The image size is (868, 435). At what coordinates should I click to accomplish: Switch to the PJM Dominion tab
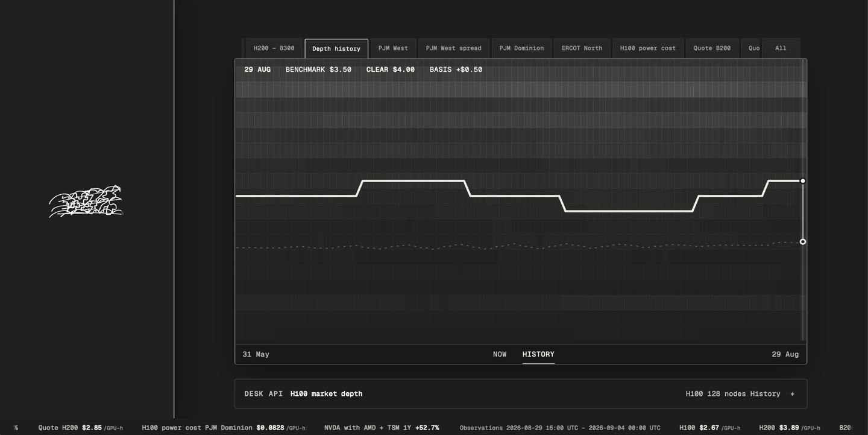tap(521, 48)
